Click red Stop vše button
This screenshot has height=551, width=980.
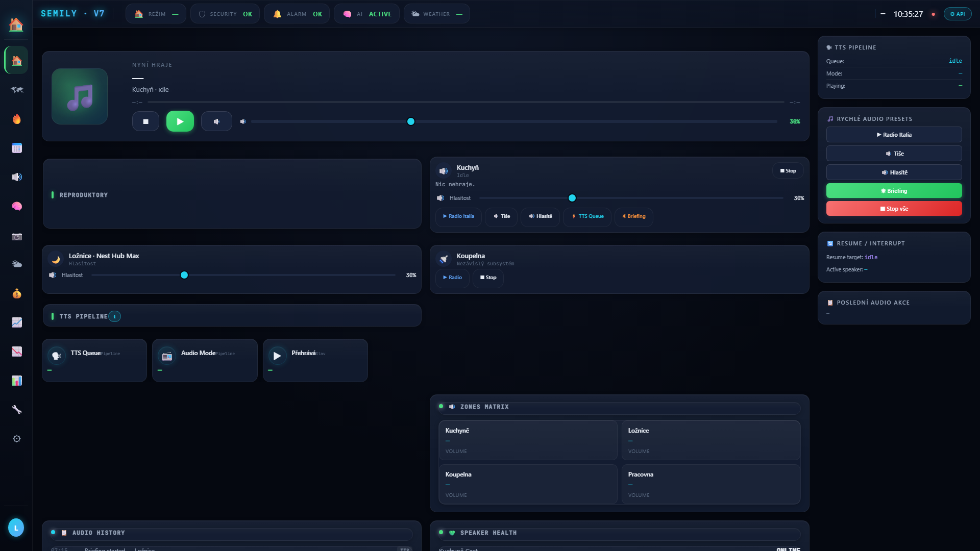[894, 209]
